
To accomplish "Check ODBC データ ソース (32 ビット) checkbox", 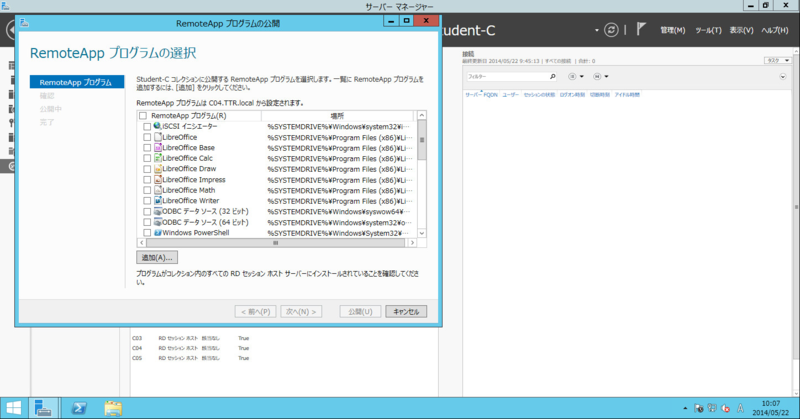I will [147, 212].
